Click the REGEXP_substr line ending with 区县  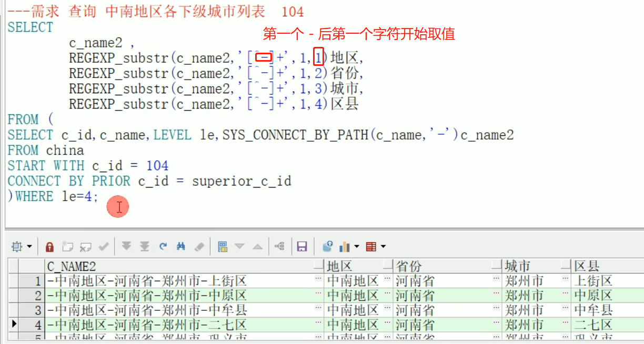[214, 104]
